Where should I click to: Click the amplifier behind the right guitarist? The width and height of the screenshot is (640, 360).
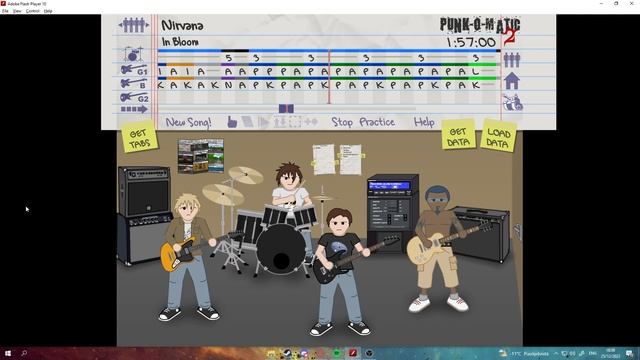[482, 233]
